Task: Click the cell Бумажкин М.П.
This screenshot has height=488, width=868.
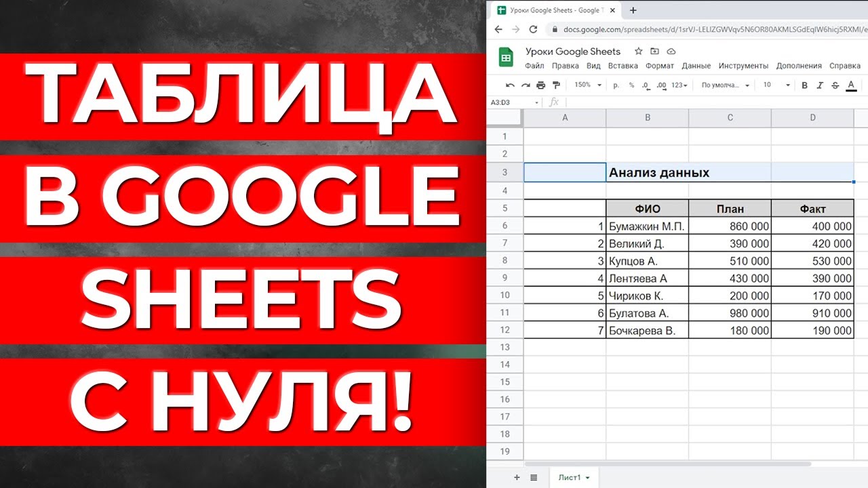Action: tap(648, 226)
